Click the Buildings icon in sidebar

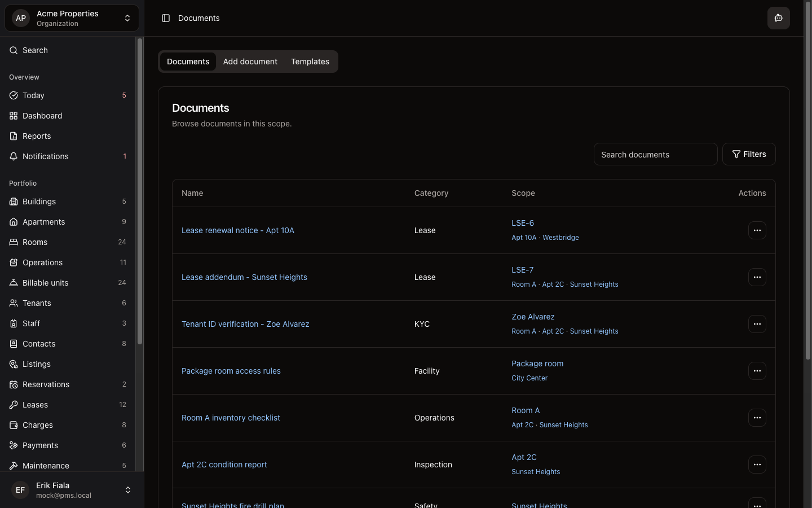pyautogui.click(x=14, y=202)
